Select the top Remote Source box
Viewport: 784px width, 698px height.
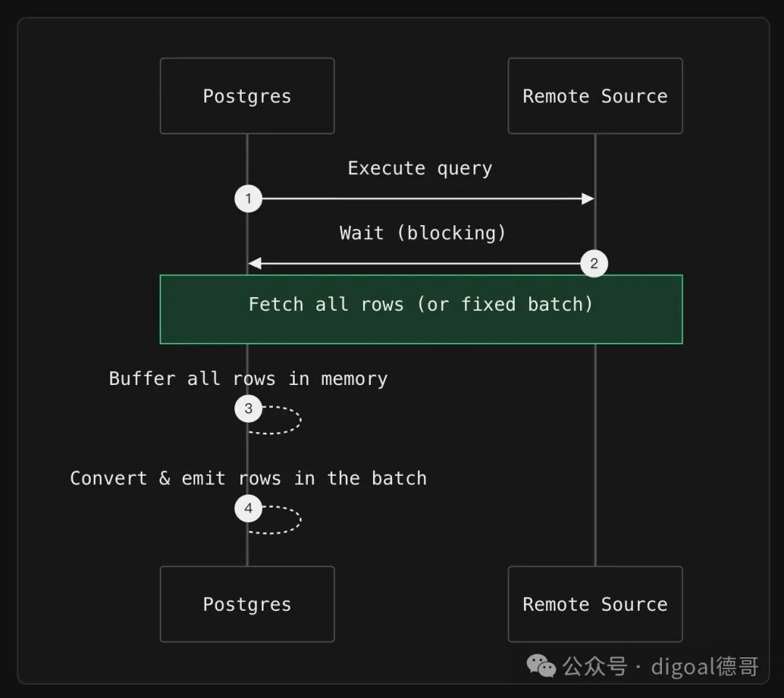click(x=595, y=96)
